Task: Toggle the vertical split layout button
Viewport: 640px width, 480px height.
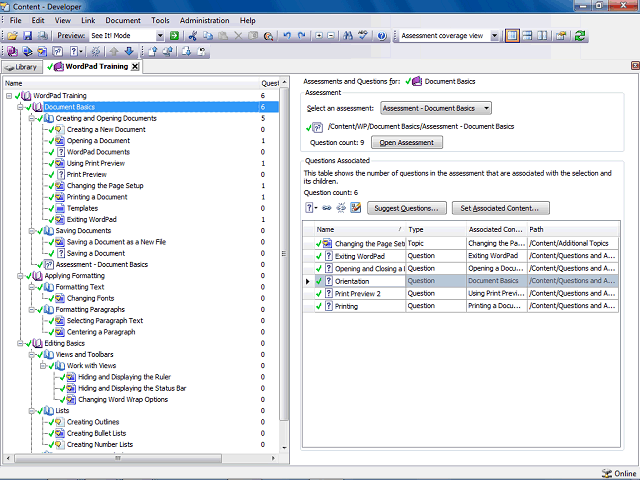Action: tap(542, 36)
